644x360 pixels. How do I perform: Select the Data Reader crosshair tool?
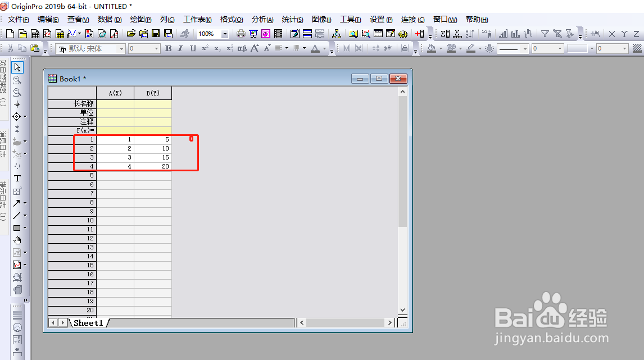click(17, 117)
